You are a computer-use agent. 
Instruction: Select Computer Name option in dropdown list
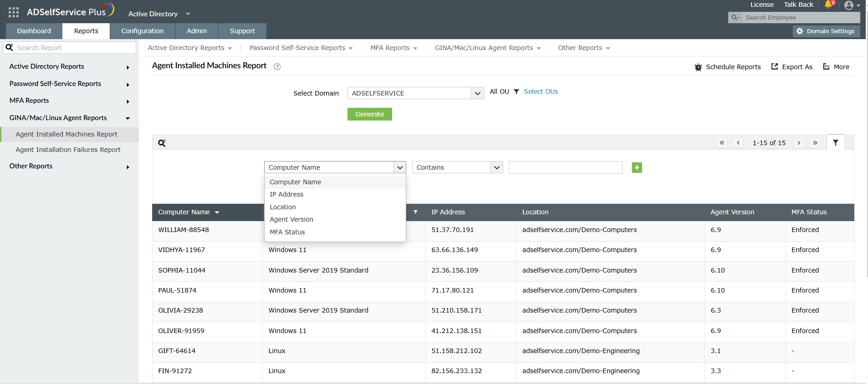tap(335, 182)
